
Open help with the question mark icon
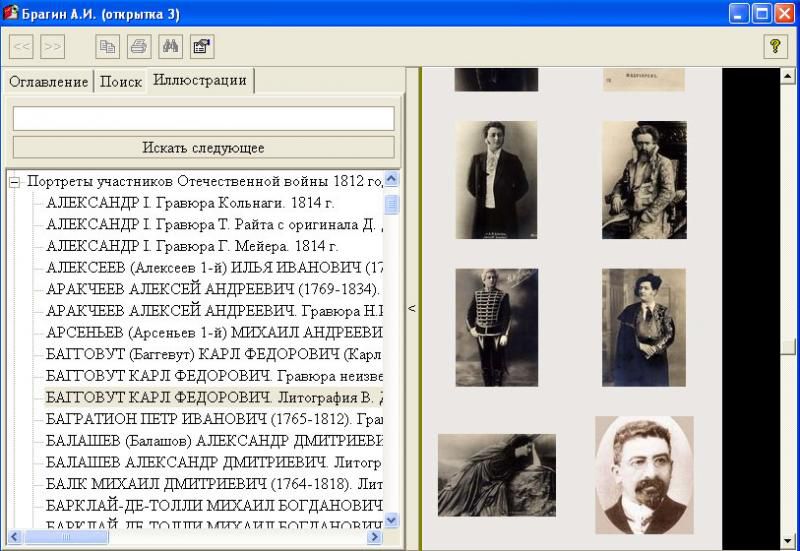[x=773, y=45]
